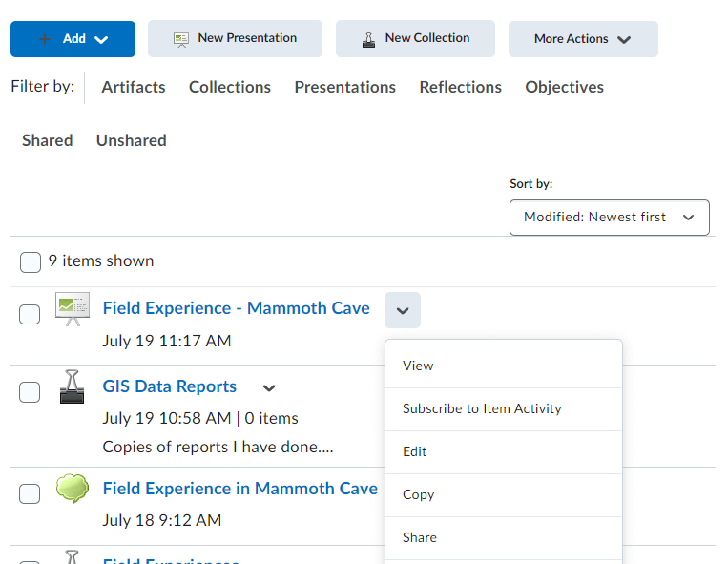Filter the list by Reflections
This screenshot has height=564, width=728.
460,87
